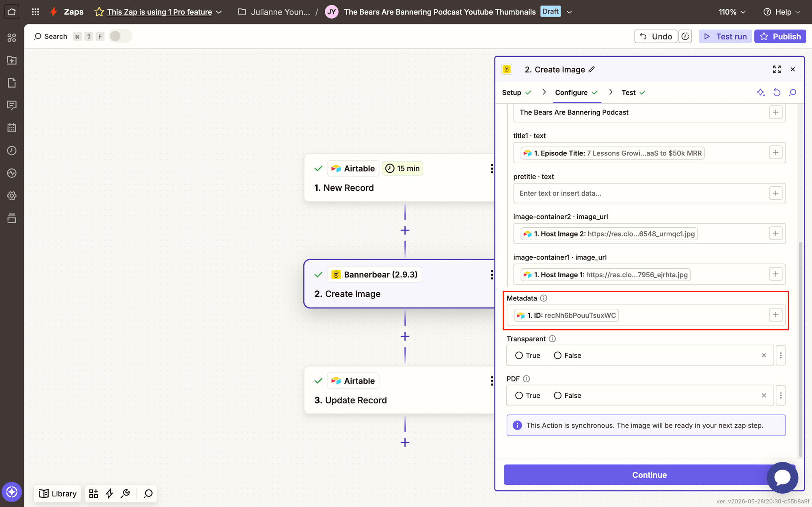Click This Zap is using 1 Pro feature link
Viewport: 812px width, 507px height.
click(x=160, y=12)
